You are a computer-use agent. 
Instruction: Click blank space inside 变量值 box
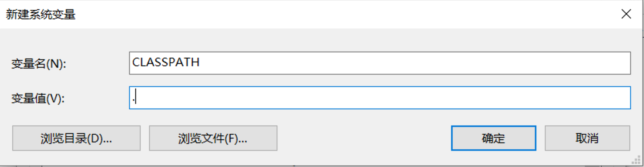(384, 98)
